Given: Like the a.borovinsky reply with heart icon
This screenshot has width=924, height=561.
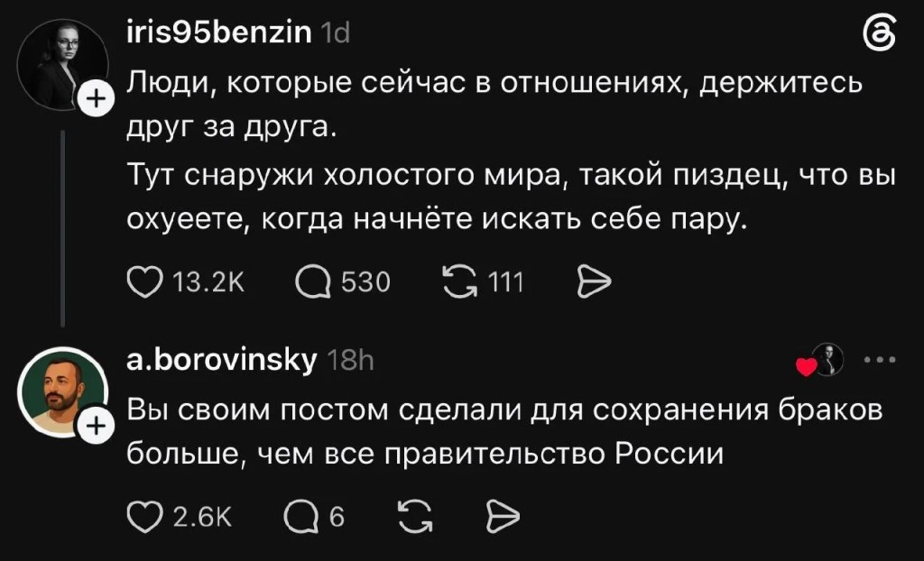Looking at the screenshot, I should (145, 517).
